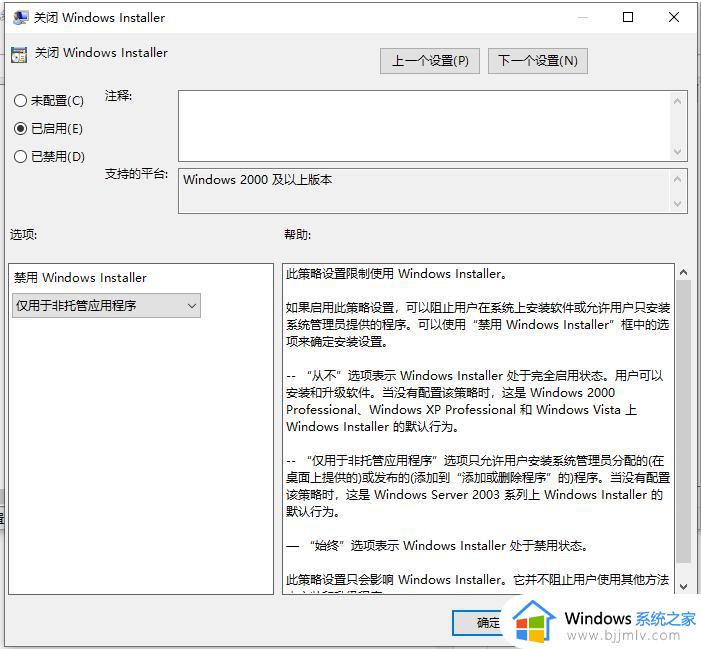Go to previous setting 上一个设置(P)
This screenshot has width=701, height=649.
tap(430, 61)
